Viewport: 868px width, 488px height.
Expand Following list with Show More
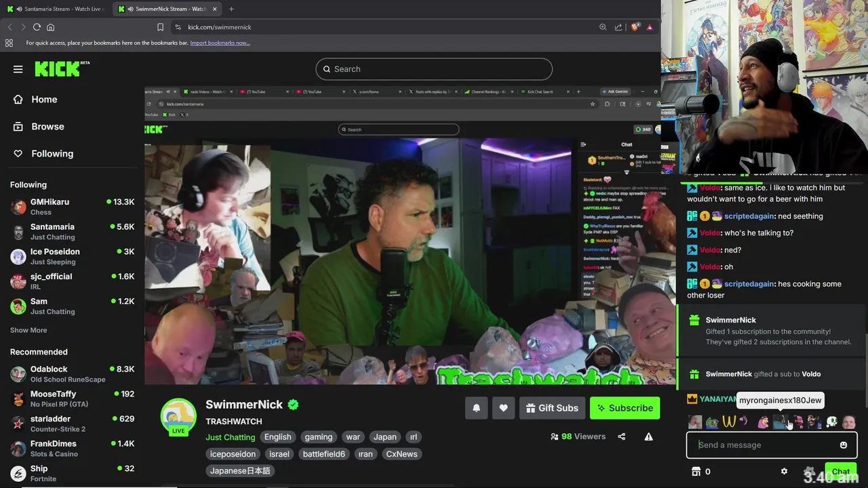point(28,330)
